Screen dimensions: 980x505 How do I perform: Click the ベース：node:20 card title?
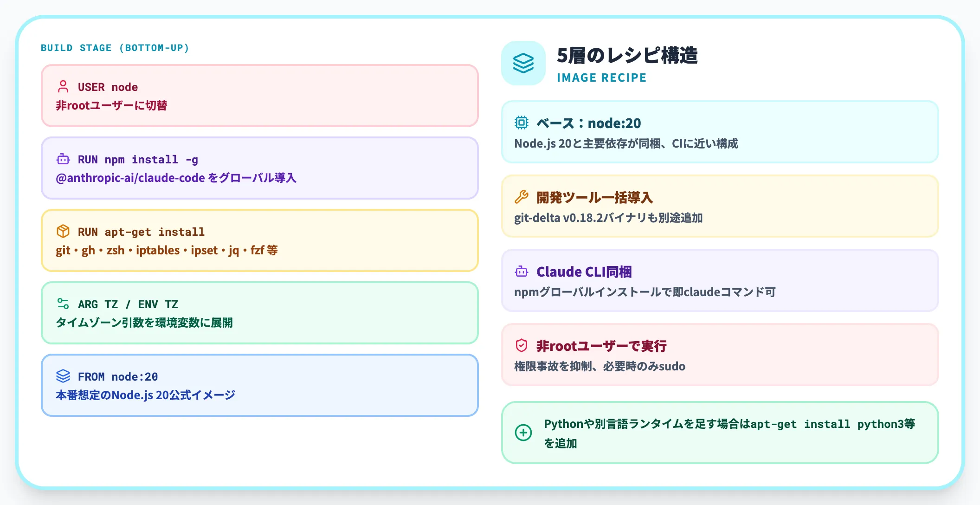click(x=589, y=123)
